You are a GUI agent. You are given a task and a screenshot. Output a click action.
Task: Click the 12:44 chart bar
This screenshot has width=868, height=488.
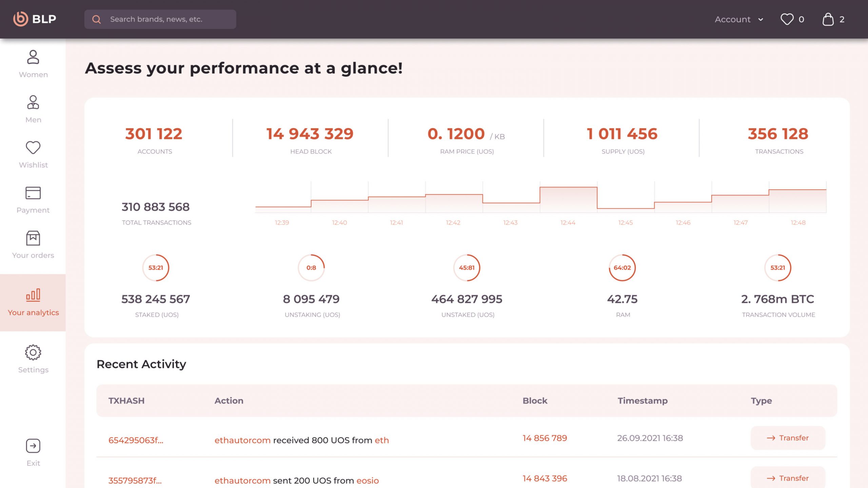point(568,200)
